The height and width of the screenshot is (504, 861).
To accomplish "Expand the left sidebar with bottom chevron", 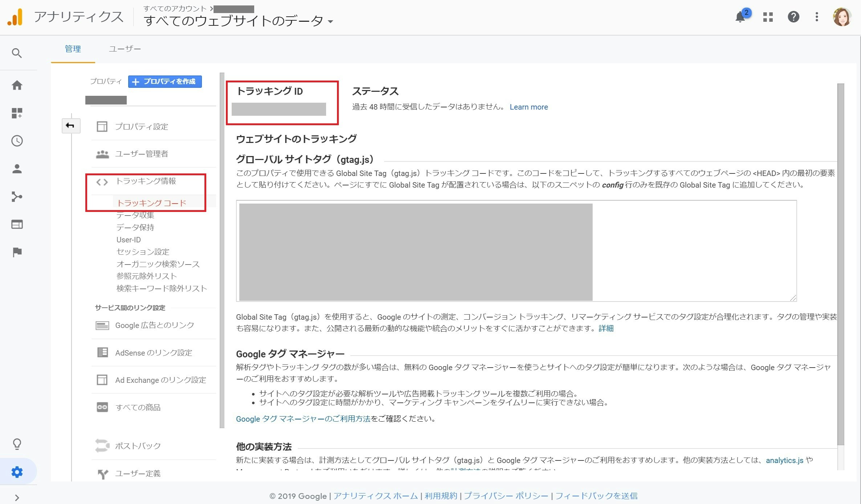I will (17, 497).
